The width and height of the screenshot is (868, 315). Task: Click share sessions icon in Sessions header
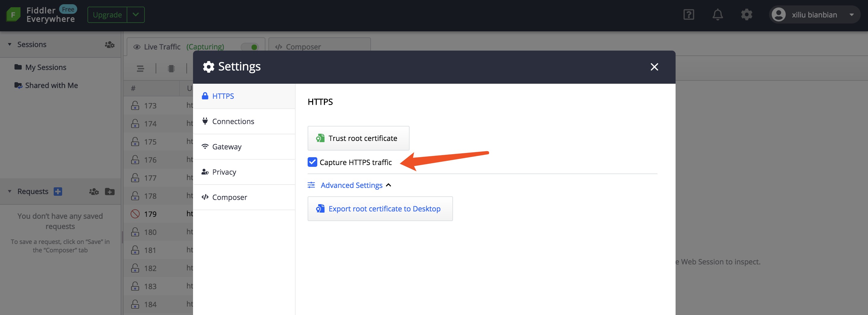[109, 45]
